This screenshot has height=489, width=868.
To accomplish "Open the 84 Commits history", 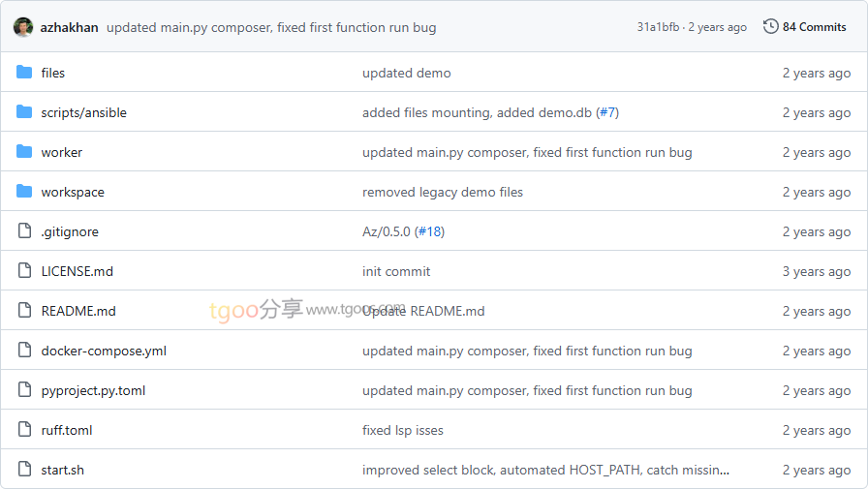I will (x=814, y=27).
